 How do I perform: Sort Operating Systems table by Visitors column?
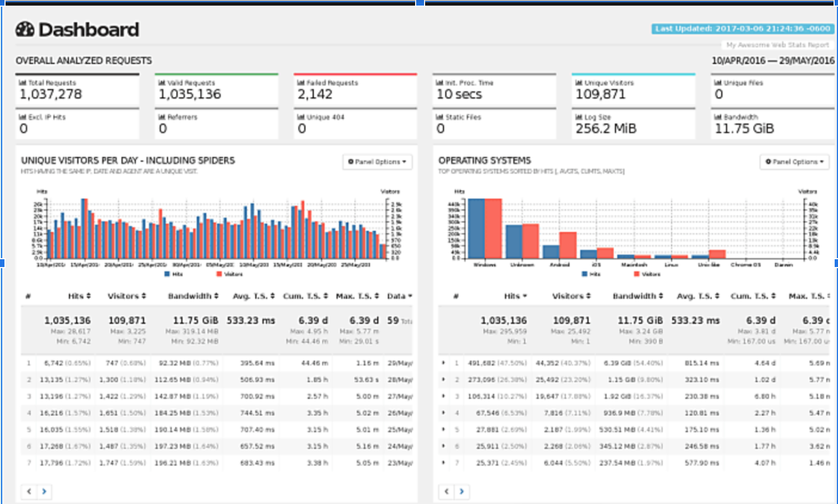point(571,296)
